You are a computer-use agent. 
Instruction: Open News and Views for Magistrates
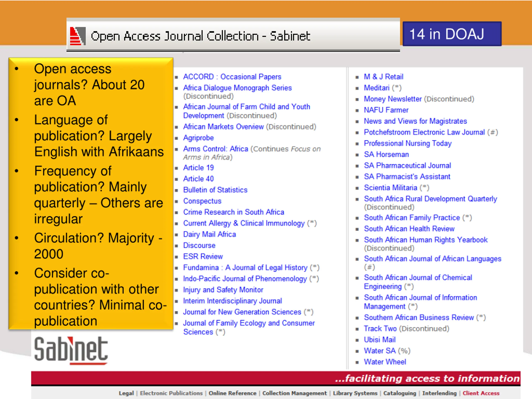(x=415, y=121)
